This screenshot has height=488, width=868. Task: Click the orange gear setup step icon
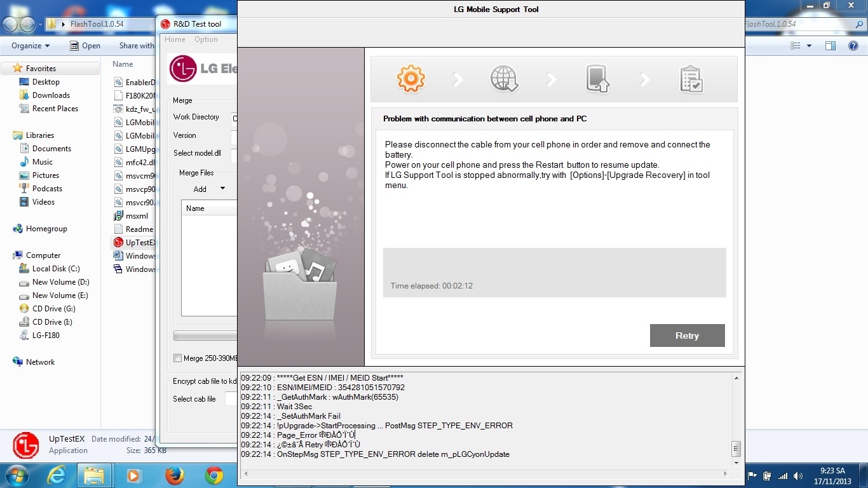click(410, 79)
